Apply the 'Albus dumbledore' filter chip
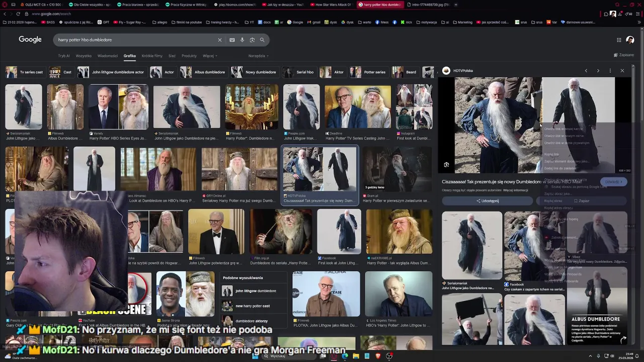 (204, 72)
